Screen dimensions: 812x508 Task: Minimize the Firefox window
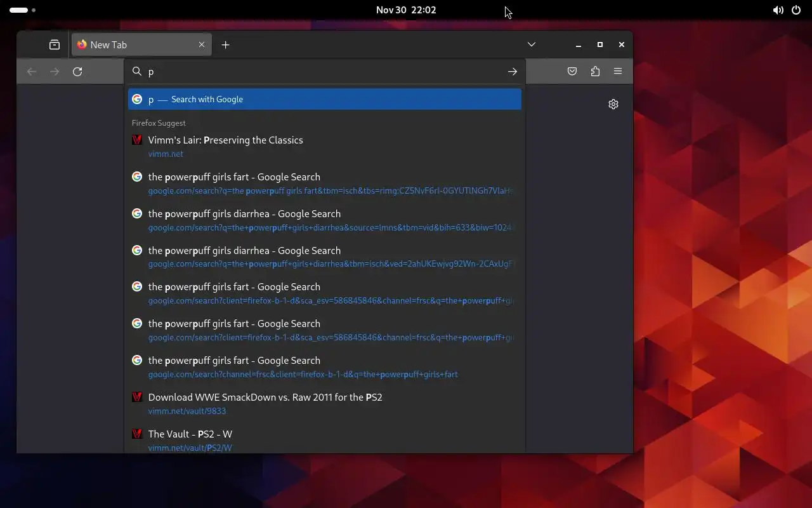coord(579,44)
